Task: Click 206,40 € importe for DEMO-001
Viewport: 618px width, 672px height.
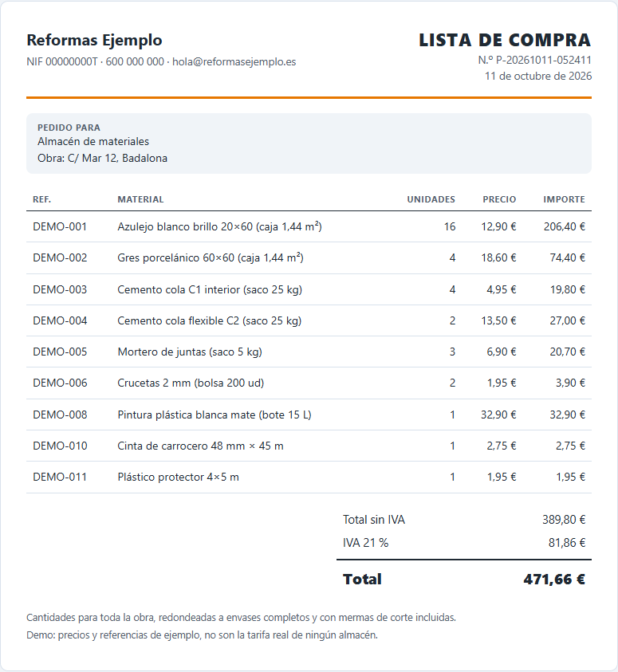Action: click(565, 226)
